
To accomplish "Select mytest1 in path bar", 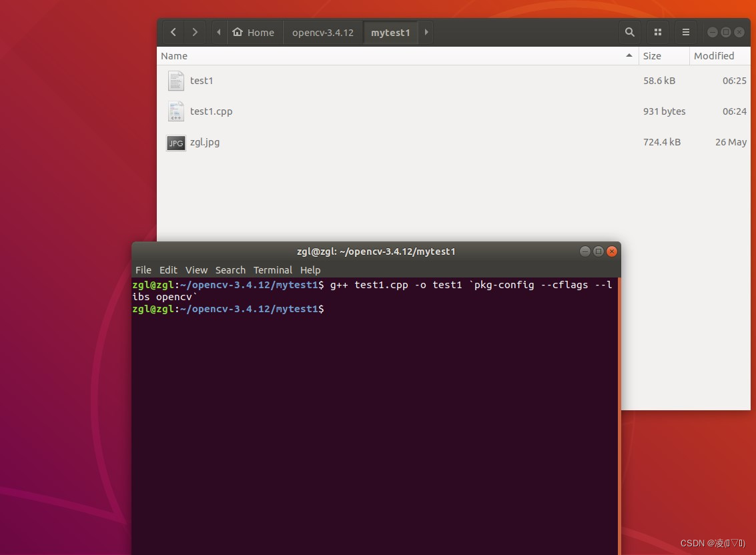I will pos(390,32).
